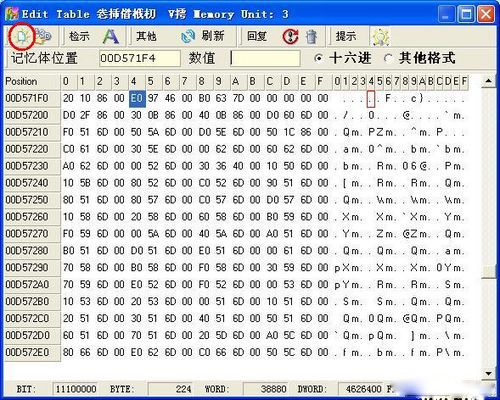This screenshot has width=500, height=400.
Task: Click the trash can icon in toolbar
Action: [x=311, y=36]
